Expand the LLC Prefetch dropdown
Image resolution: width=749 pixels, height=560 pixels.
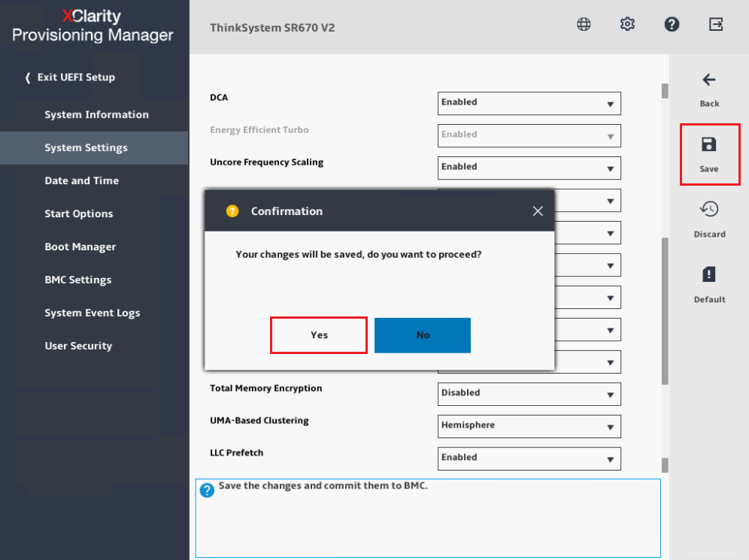pos(529,459)
